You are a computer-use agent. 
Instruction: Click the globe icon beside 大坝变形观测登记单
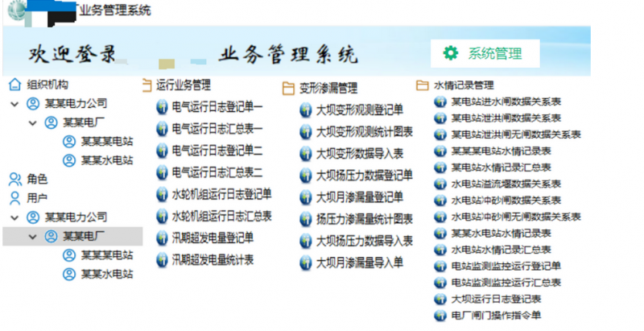(305, 110)
